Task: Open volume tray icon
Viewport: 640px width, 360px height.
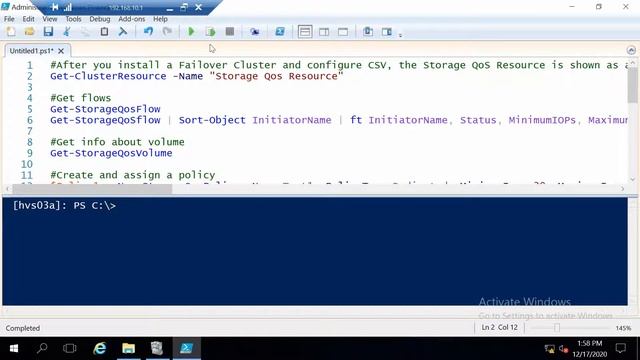Action: [x=564, y=349]
